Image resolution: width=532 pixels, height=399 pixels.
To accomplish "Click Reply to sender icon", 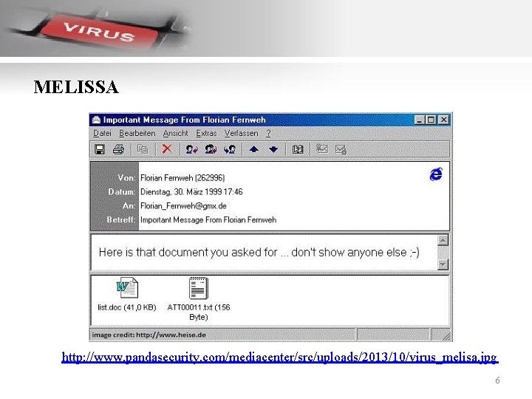I will pos(191,149).
